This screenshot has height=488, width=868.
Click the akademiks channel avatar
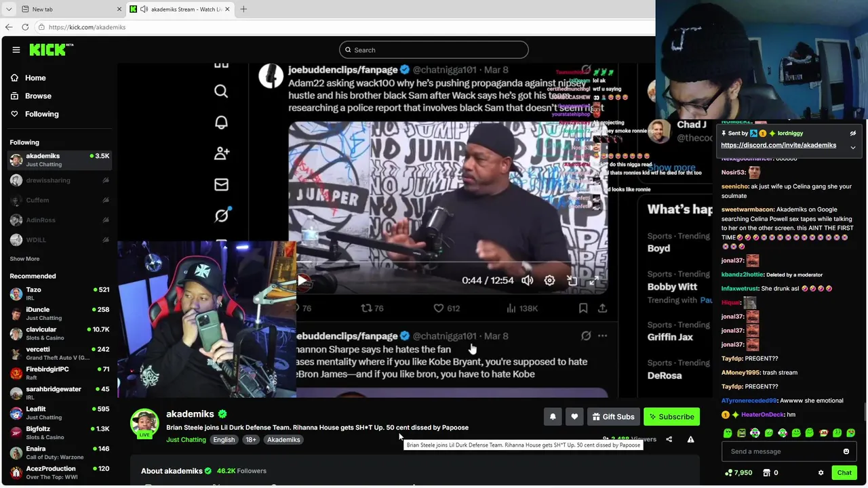coord(144,423)
